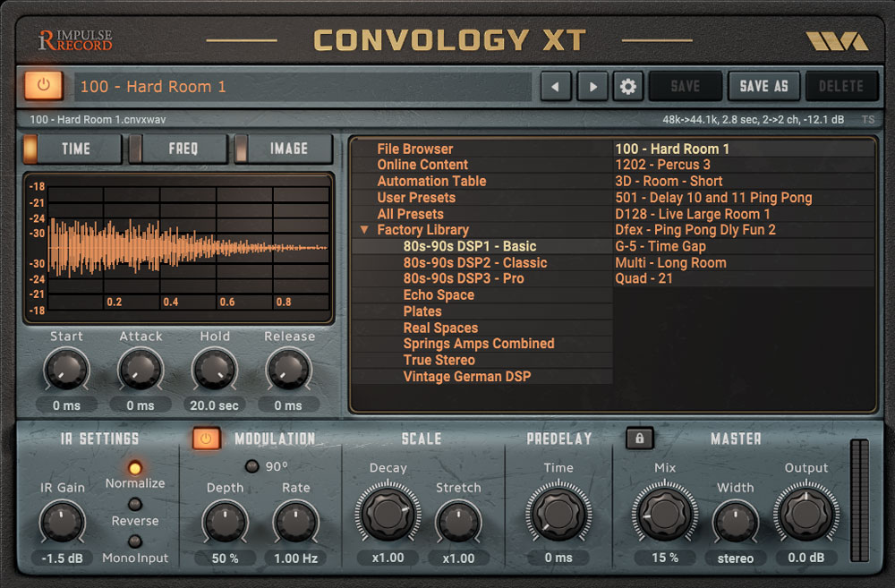Click the Modulation Rate knob

[295, 522]
